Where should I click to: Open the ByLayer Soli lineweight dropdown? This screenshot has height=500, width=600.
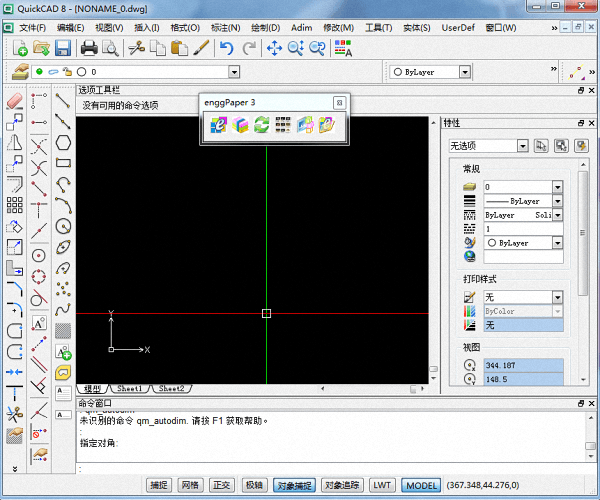558,215
